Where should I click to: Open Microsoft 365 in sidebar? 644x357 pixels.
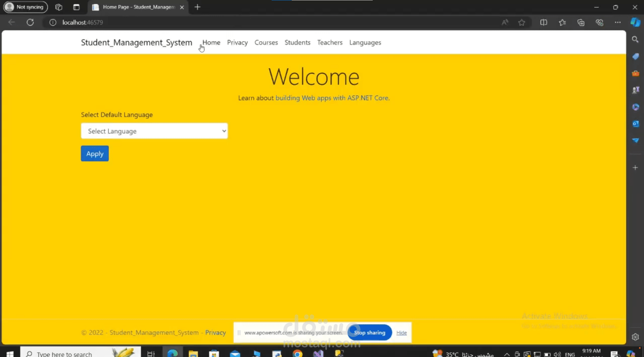(x=635, y=107)
